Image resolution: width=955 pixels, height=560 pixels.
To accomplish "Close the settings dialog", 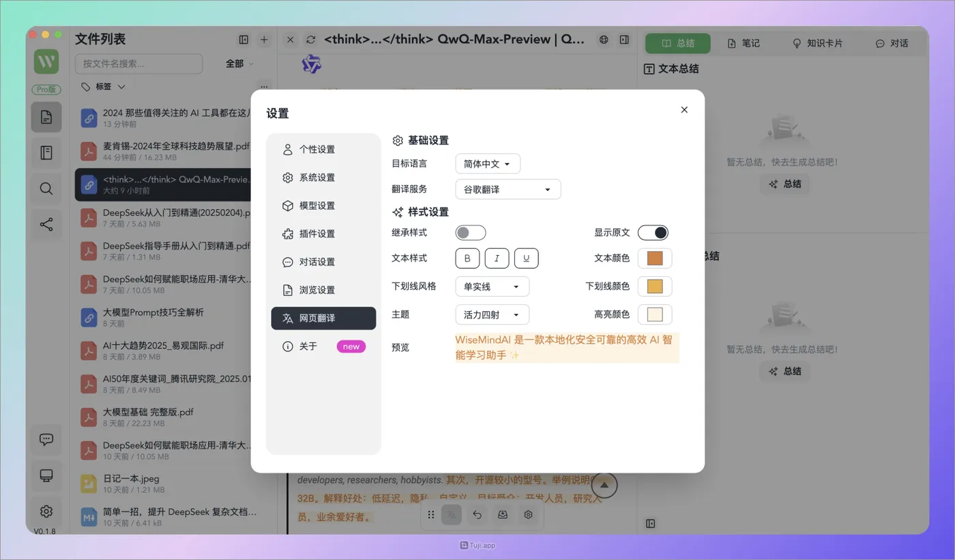I will point(684,110).
